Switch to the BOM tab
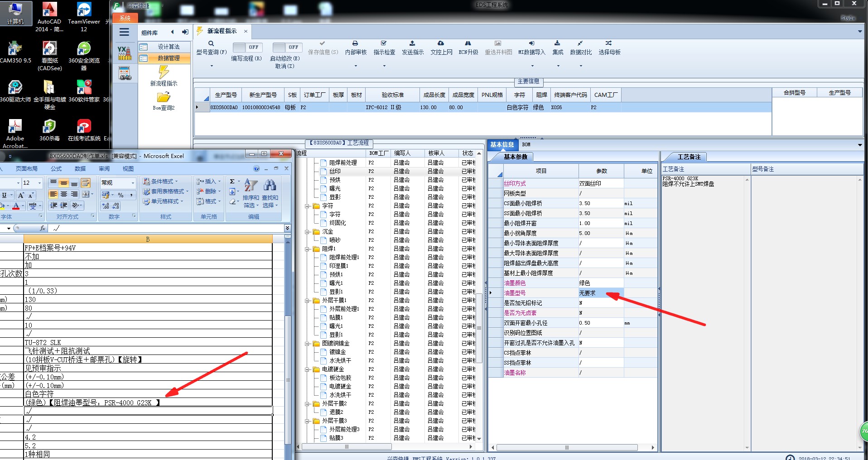This screenshot has width=868, height=460. (x=526, y=144)
